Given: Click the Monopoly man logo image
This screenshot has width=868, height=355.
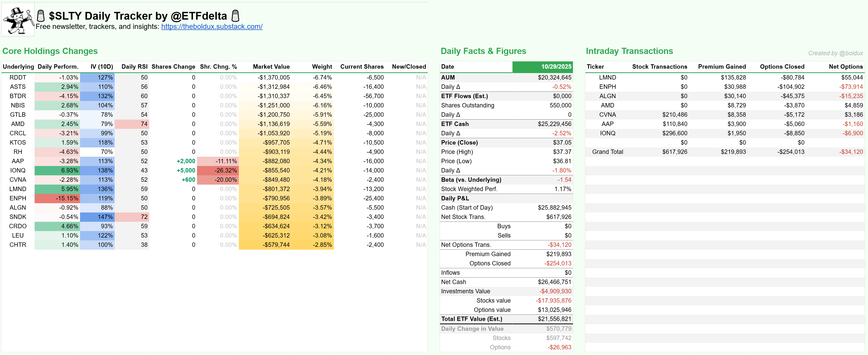Looking at the screenshot, I should pyautogui.click(x=18, y=20).
